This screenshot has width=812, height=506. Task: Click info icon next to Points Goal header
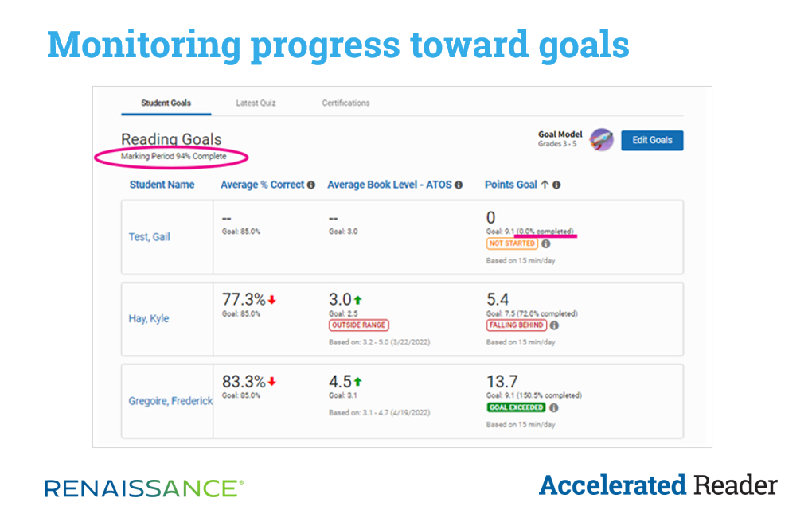pyautogui.click(x=556, y=185)
